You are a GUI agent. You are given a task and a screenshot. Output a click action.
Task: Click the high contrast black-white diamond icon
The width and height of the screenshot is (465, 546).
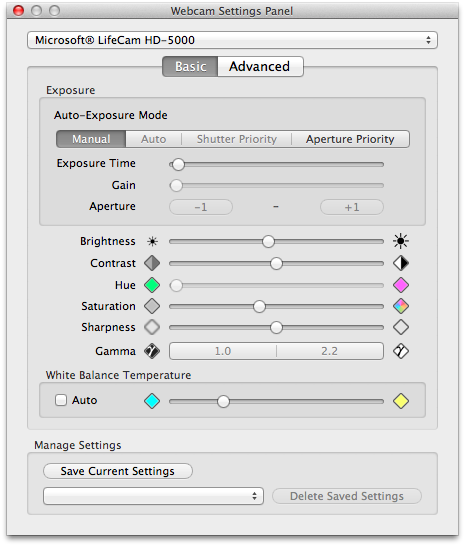(x=401, y=263)
